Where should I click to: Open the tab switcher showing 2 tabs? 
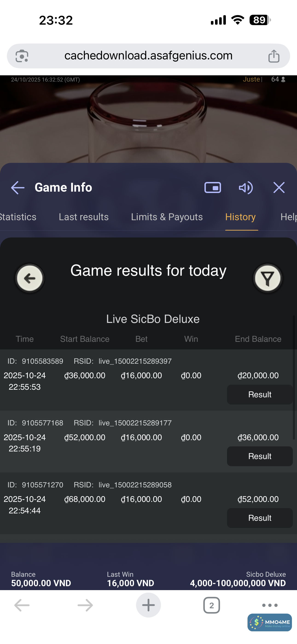point(212,605)
